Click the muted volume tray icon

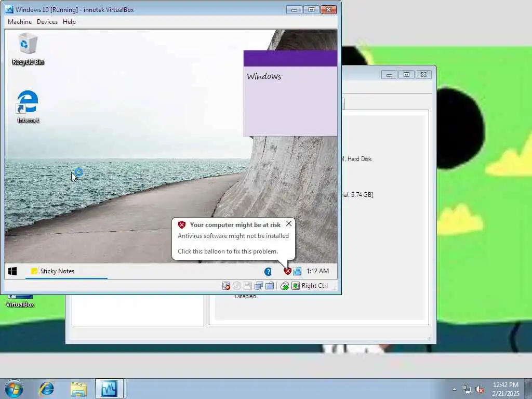[x=480, y=390]
